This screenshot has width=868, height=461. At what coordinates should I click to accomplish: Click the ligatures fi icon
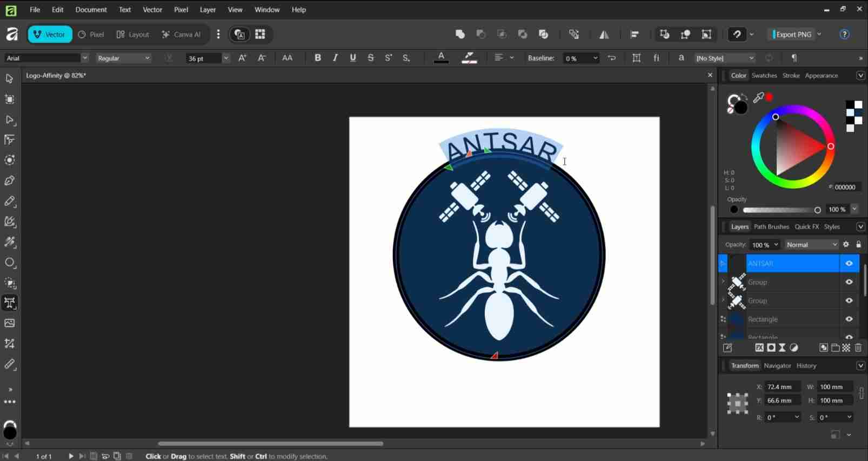click(x=656, y=58)
